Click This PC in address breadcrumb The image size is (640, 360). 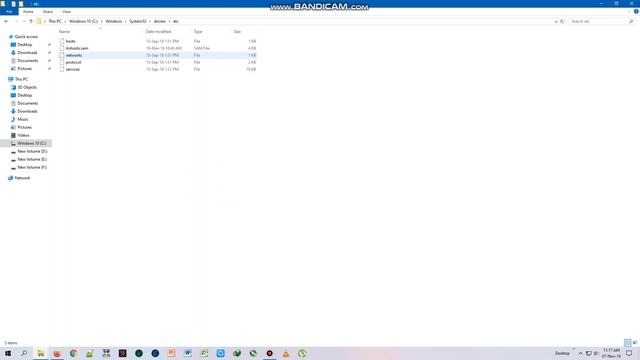(55, 21)
